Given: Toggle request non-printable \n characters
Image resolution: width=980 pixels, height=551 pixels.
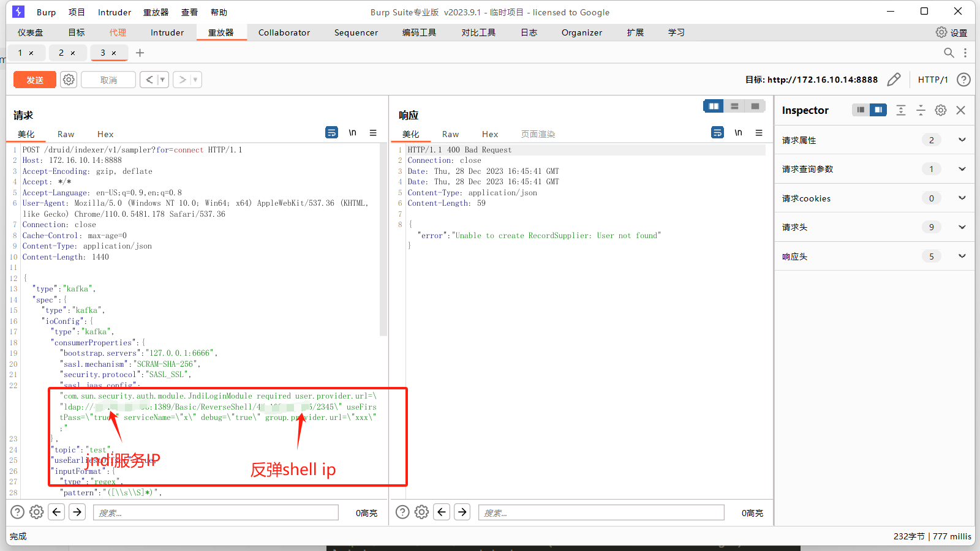Looking at the screenshot, I should 352,132.
